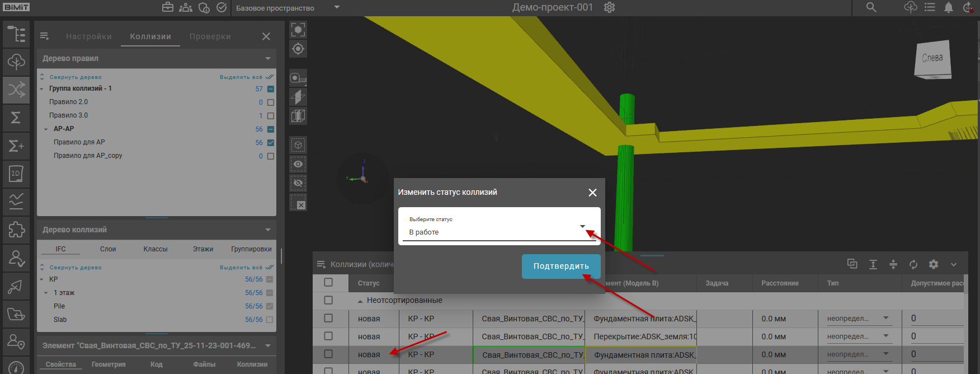Click the hide elements crossed-eye icon
Image resolution: width=980 pixels, height=374 pixels.
298,183
